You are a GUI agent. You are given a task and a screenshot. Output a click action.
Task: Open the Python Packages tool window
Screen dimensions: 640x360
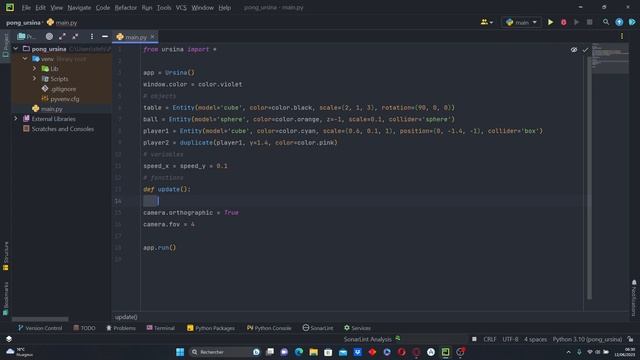[211, 328]
